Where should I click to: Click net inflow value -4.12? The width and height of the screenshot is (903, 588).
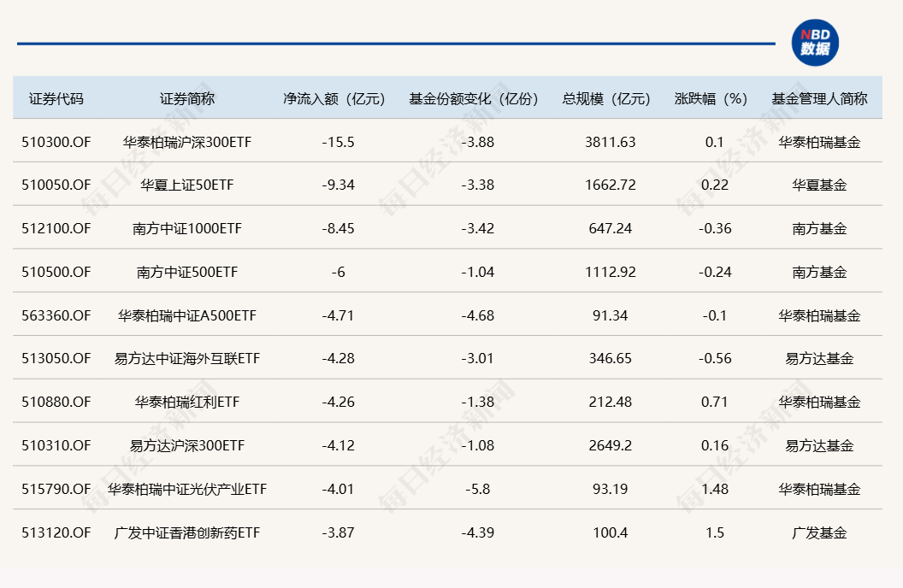coord(338,446)
